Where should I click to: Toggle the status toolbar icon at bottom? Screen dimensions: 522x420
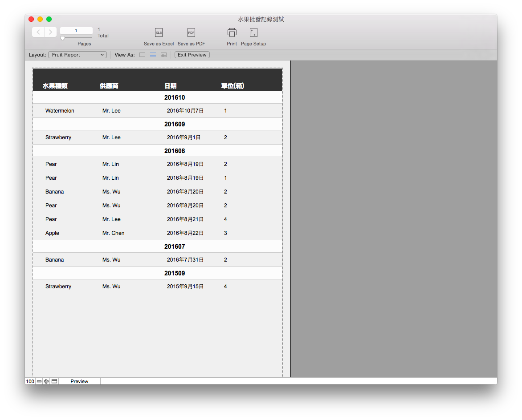coord(54,381)
